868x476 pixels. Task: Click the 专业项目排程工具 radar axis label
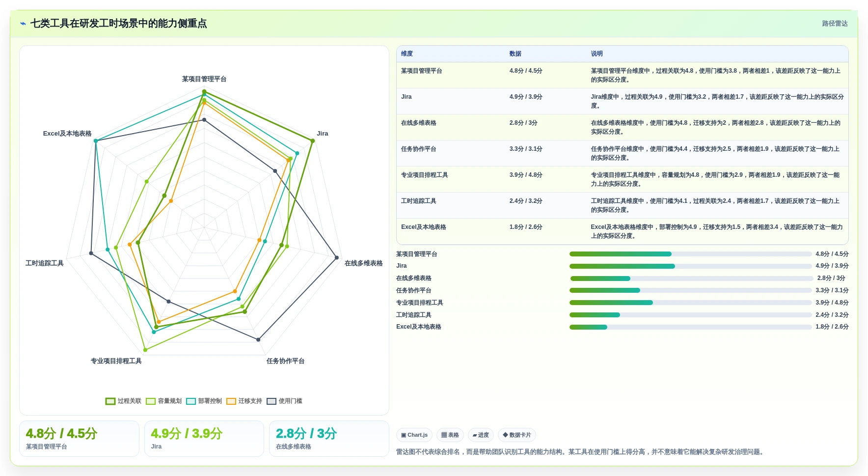tap(116, 361)
